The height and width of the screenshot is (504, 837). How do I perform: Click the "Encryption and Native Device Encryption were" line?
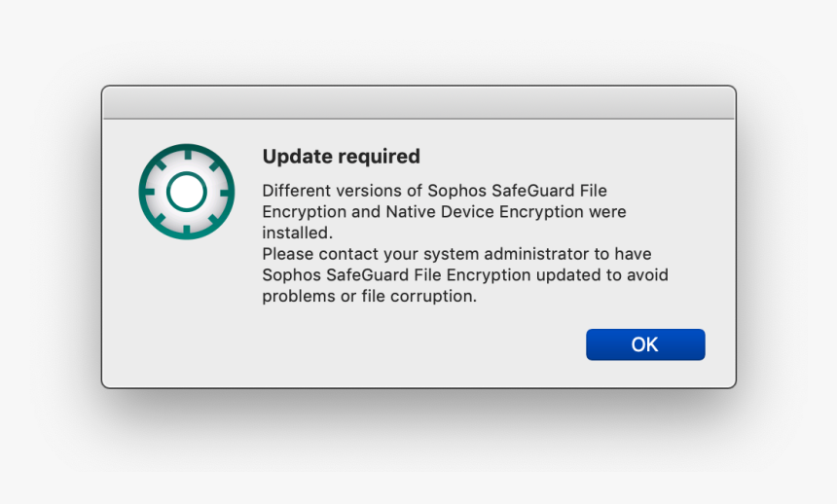click(444, 212)
